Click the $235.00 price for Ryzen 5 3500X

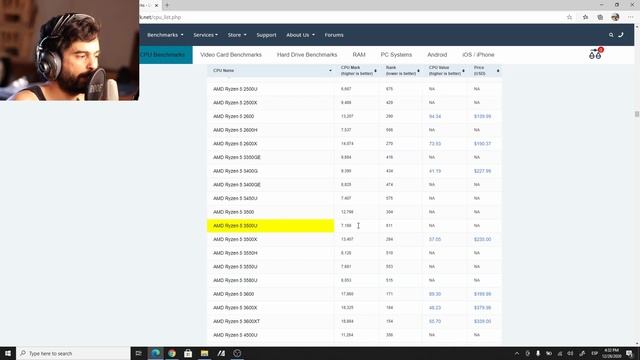click(x=482, y=239)
